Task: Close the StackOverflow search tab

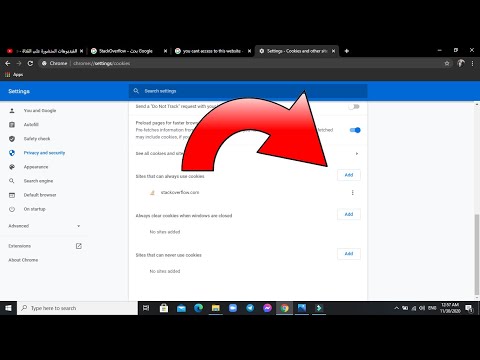Action: point(165,51)
